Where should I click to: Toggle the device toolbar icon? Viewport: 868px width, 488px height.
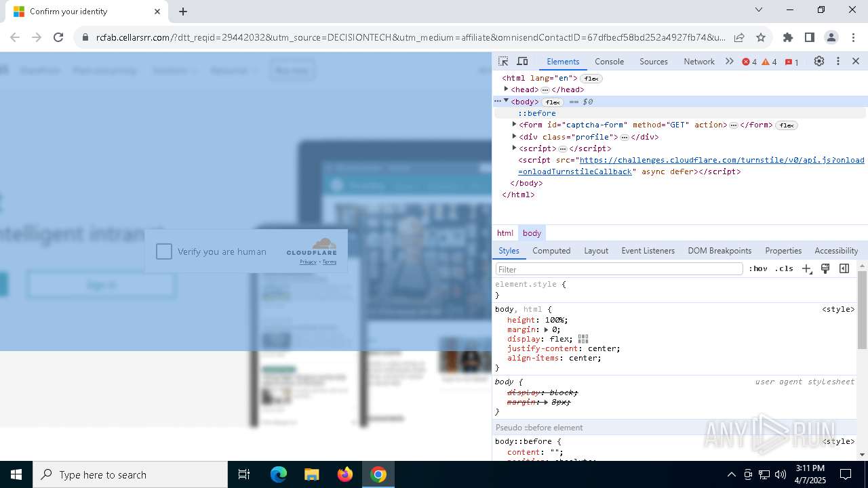coord(522,61)
